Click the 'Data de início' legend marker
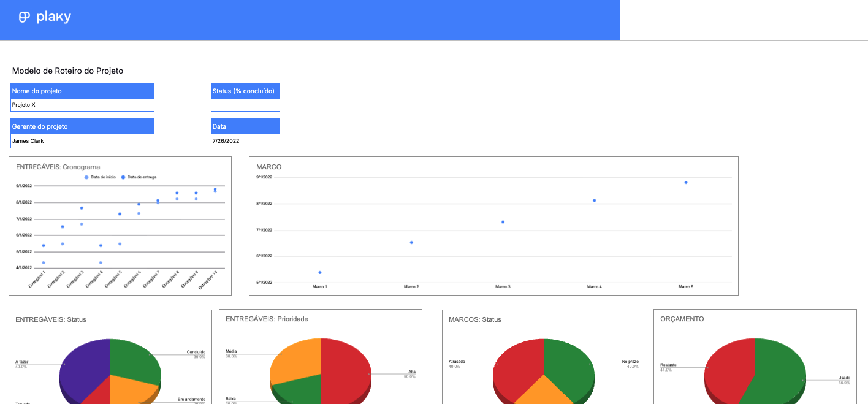This screenshot has height=404, width=868. click(x=86, y=177)
